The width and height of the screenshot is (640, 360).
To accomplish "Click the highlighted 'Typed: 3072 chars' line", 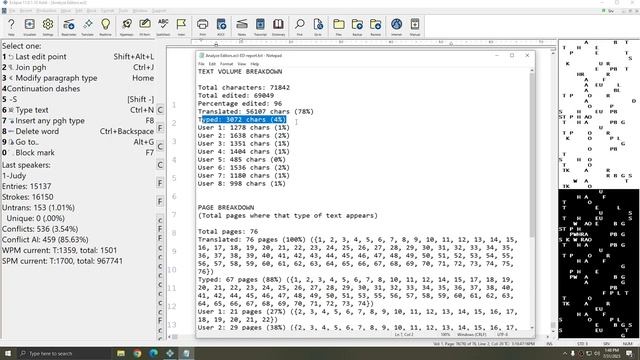I will pos(242,120).
